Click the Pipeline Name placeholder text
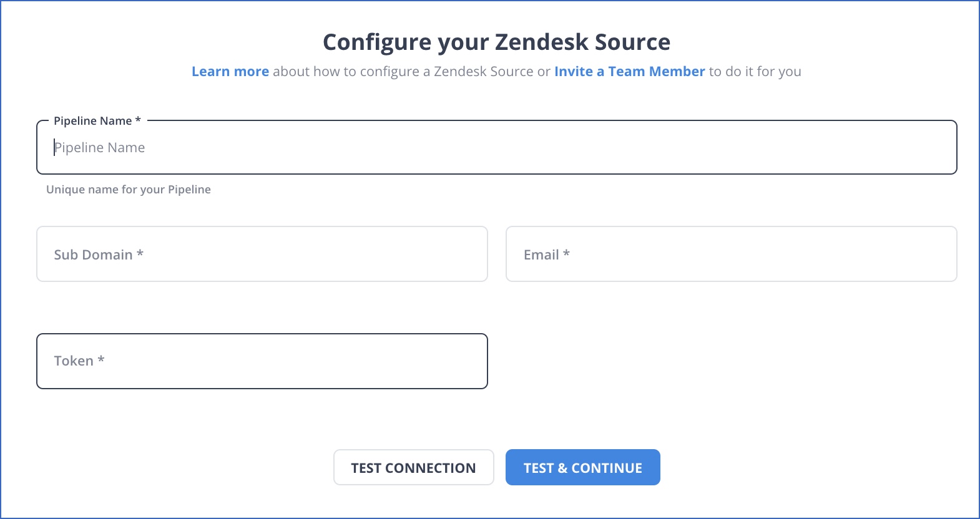Viewport: 980px width, 519px height. (x=100, y=147)
